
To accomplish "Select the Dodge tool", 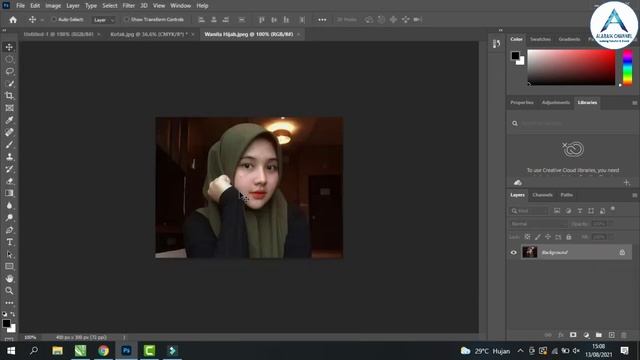I will (x=9, y=218).
